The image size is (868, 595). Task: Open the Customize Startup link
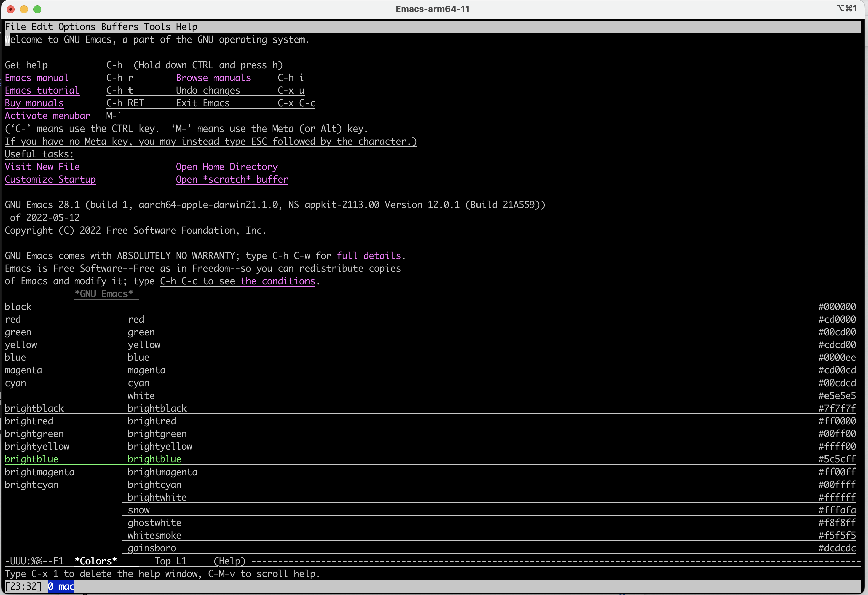50,179
